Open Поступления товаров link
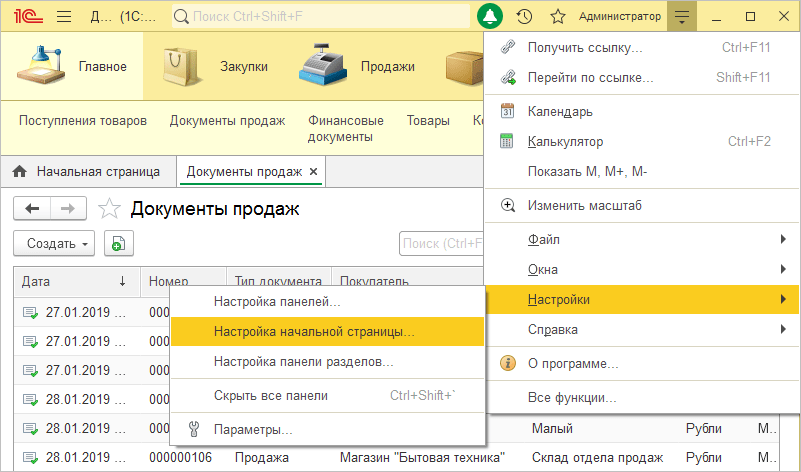 83,121
